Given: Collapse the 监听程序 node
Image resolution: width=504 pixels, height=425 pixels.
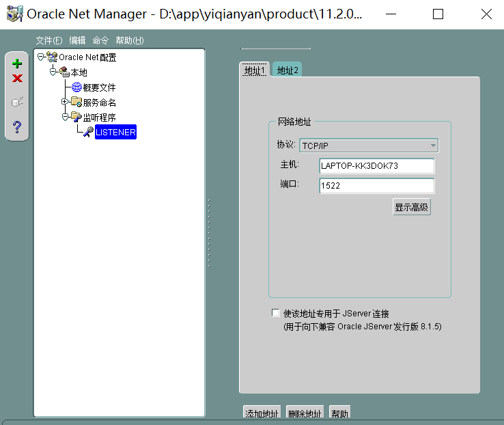Looking at the screenshot, I should (x=65, y=117).
